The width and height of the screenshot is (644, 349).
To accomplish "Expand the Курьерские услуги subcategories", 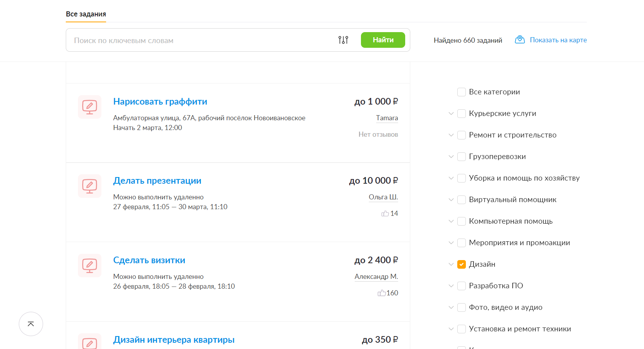I will point(451,114).
